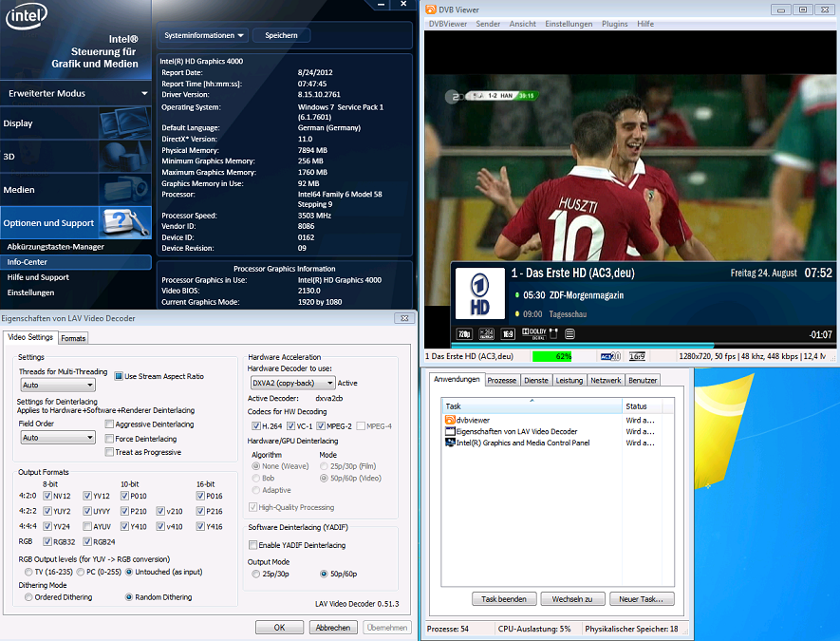The width and height of the screenshot is (840, 641).
Task: Click the 16:9 aspect icon in status bar
Action: coord(637,356)
